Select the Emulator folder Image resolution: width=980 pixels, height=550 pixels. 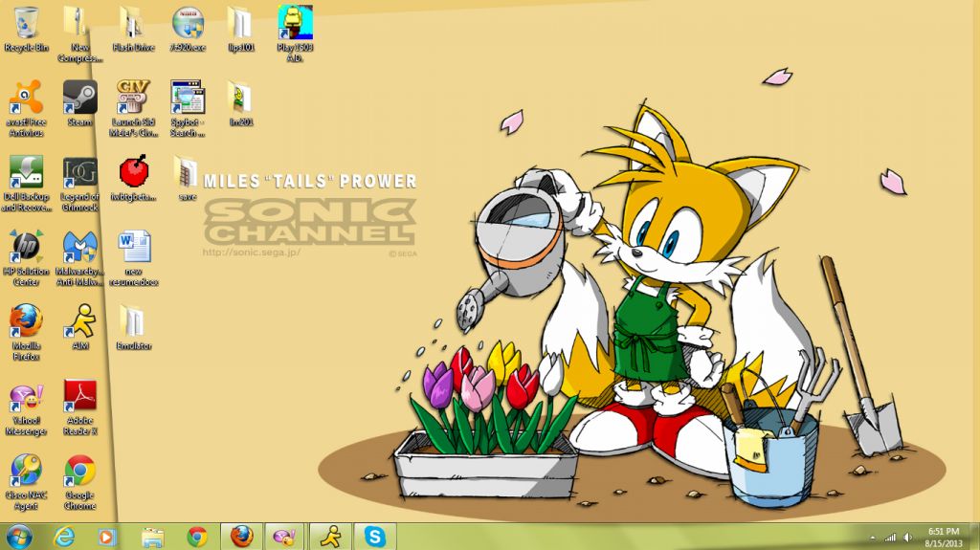click(133, 327)
